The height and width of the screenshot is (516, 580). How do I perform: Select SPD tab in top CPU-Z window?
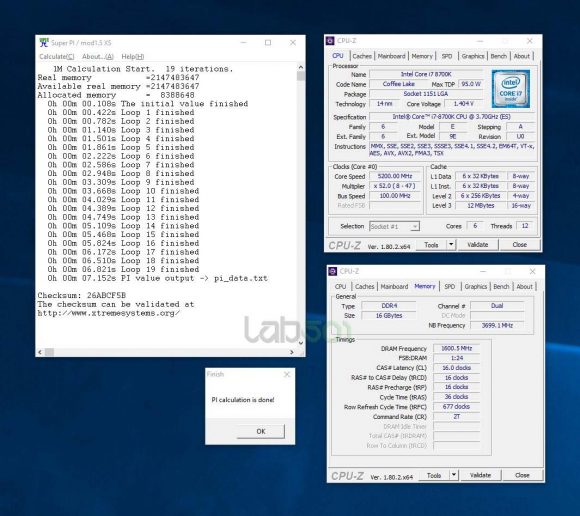coord(447,56)
